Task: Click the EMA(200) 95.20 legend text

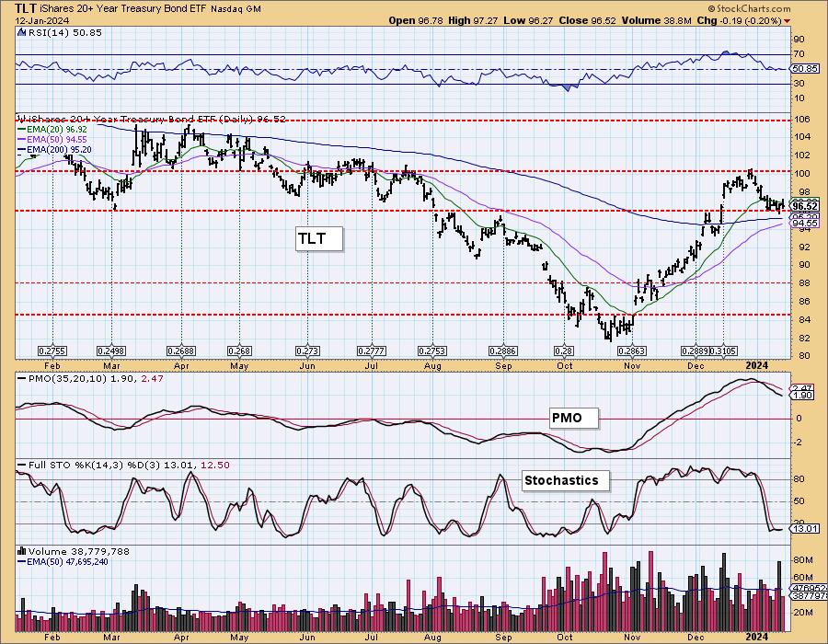Action: tap(60, 150)
